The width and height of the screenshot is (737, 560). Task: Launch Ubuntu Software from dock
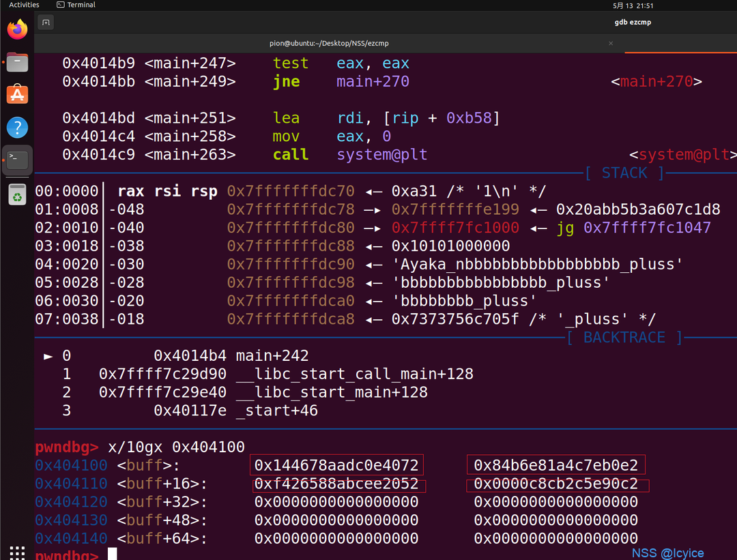click(x=17, y=94)
